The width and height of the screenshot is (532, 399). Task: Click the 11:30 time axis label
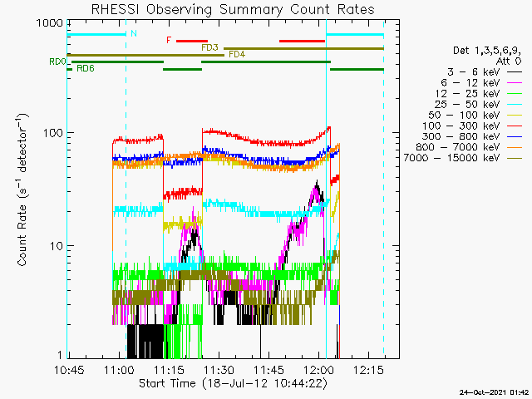pyautogui.click(x=219, y=370)
